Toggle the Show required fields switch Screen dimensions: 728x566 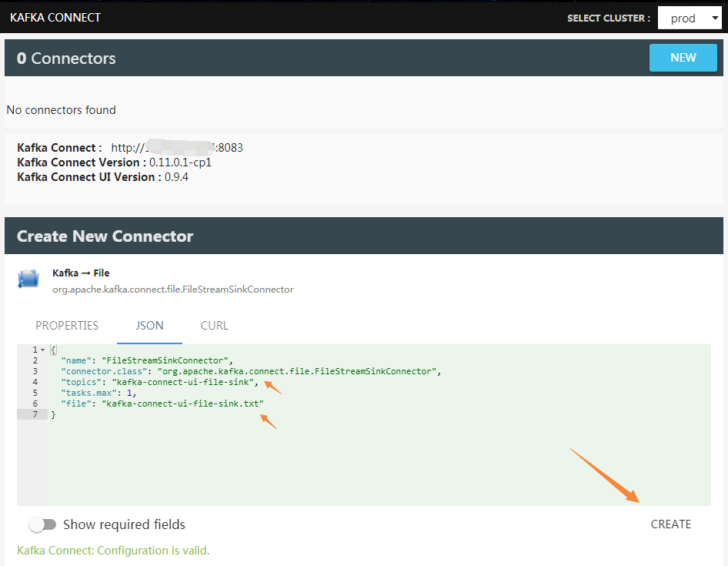[x=43, y=524]
